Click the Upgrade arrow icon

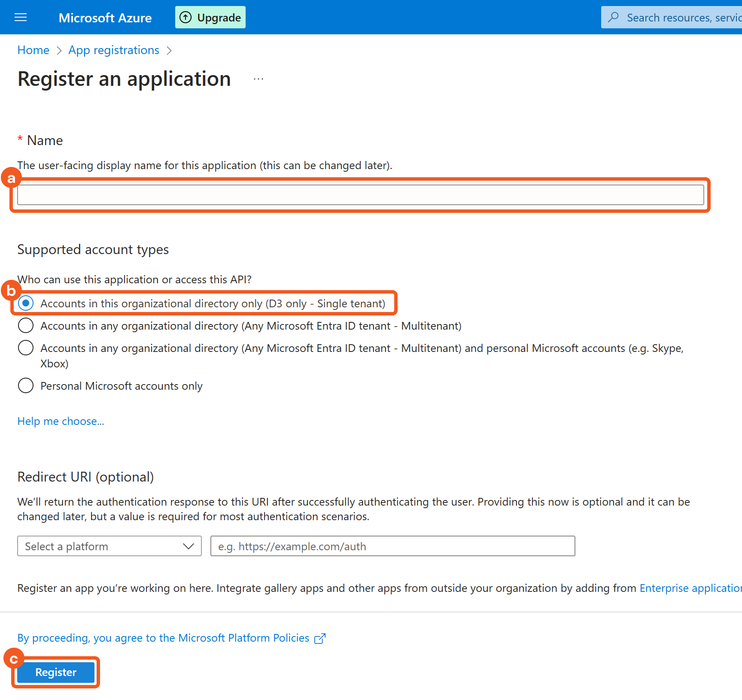[185, 17]
